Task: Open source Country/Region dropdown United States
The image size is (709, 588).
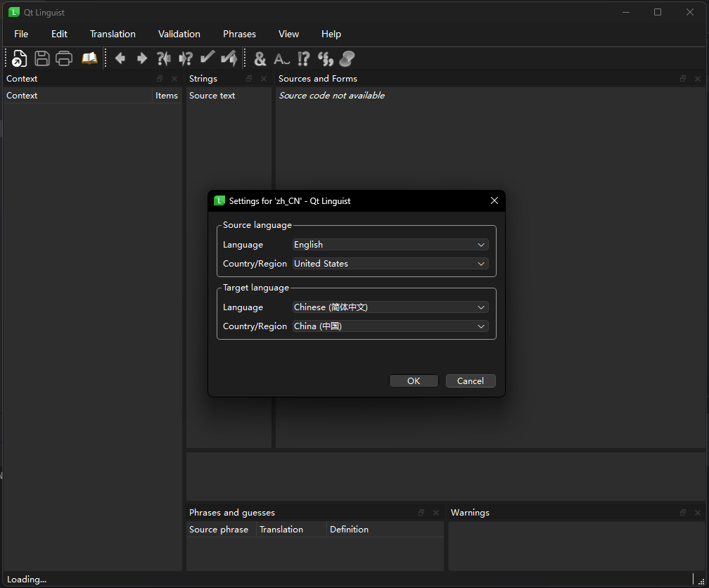Action: [x=390, y=264]
